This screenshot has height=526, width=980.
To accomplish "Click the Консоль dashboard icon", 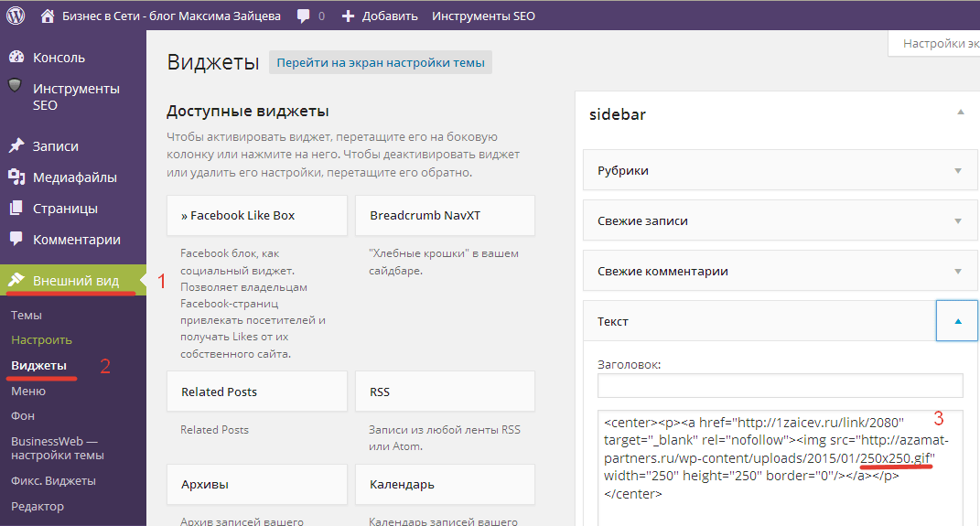I will point(16,57).
